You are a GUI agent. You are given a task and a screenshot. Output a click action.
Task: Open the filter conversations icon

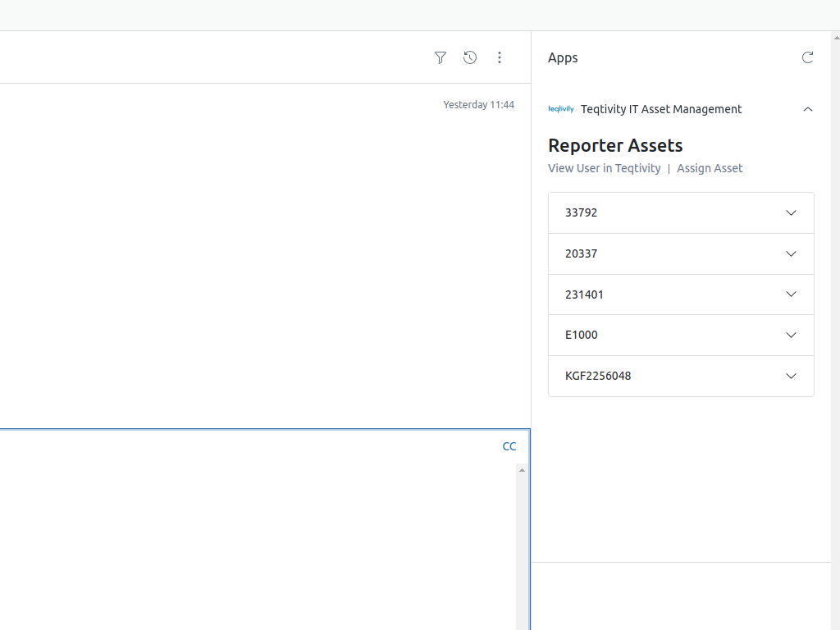pos(441,57)
